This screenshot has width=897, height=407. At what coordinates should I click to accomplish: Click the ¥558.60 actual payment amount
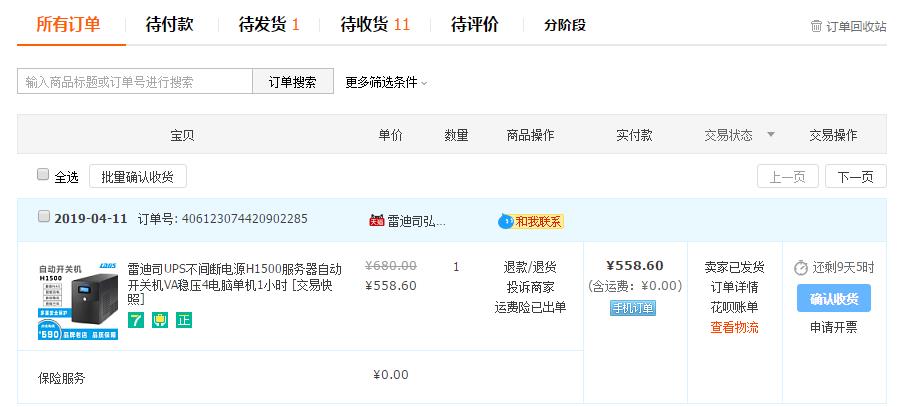[635, 266]
